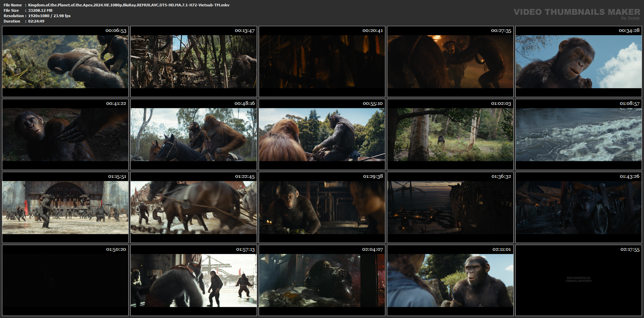644x318 pixels.
Task: Select the frame stamped 01:02:03
Action: 450,134
